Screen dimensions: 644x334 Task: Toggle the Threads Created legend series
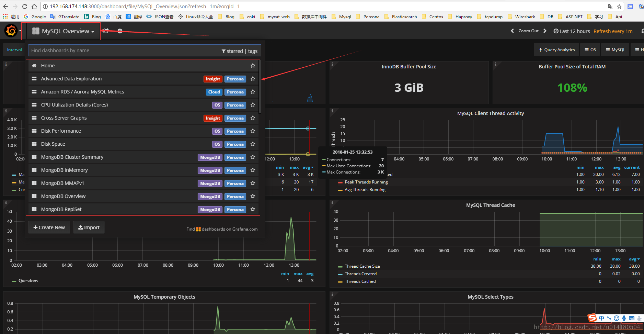coord(360,274)
